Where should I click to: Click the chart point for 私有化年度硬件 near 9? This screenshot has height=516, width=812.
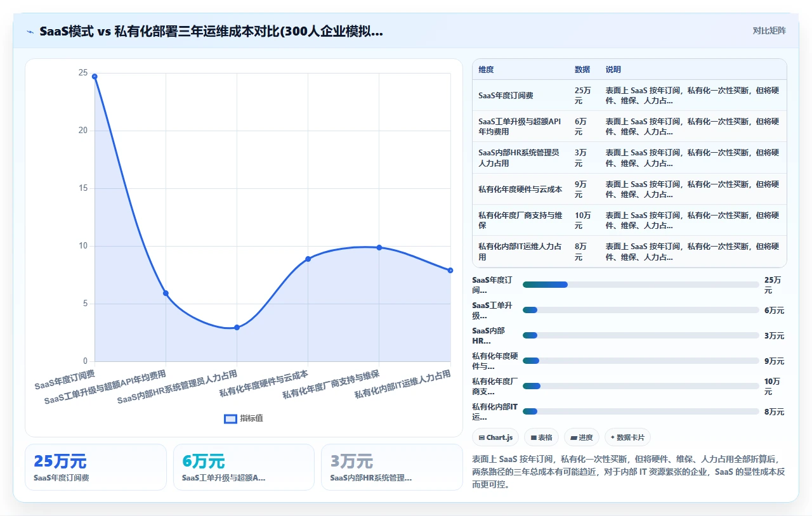308,259
